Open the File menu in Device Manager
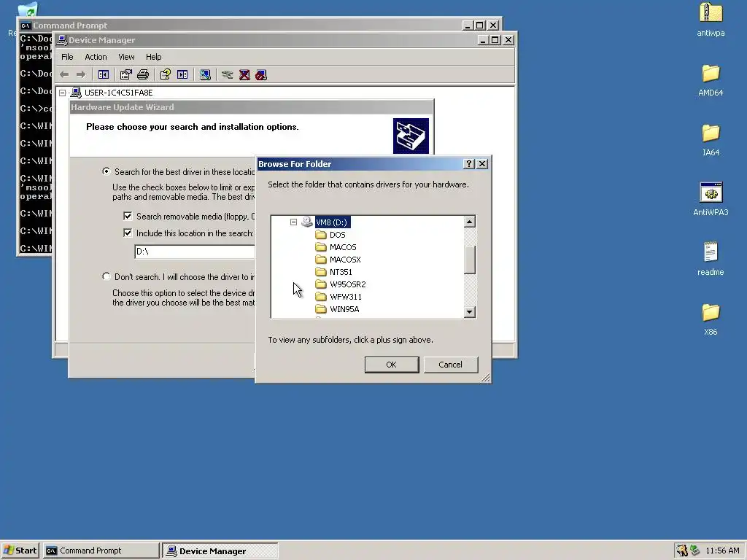This screenshot has width=747, height=560. (x=67, y=57)
